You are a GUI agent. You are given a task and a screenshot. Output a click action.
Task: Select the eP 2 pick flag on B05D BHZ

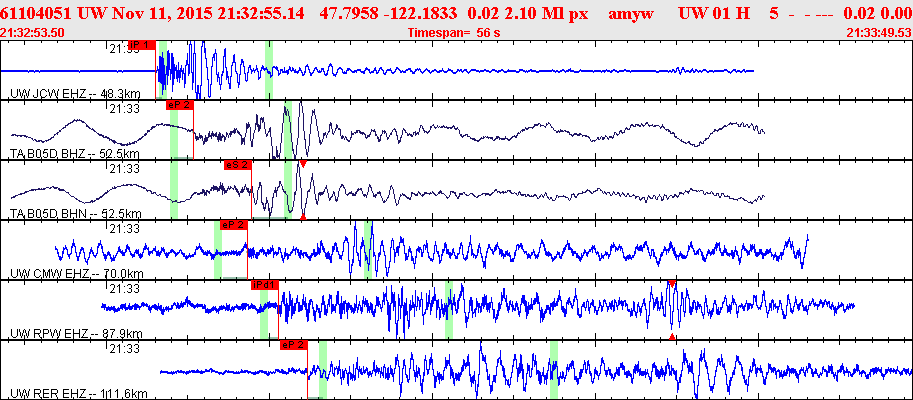click(x=179, y=105)
